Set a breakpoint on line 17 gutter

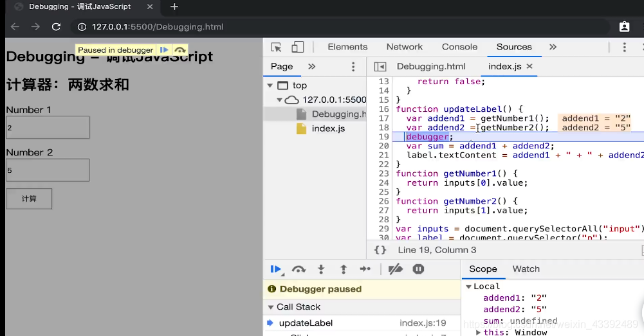coord(383,119)
